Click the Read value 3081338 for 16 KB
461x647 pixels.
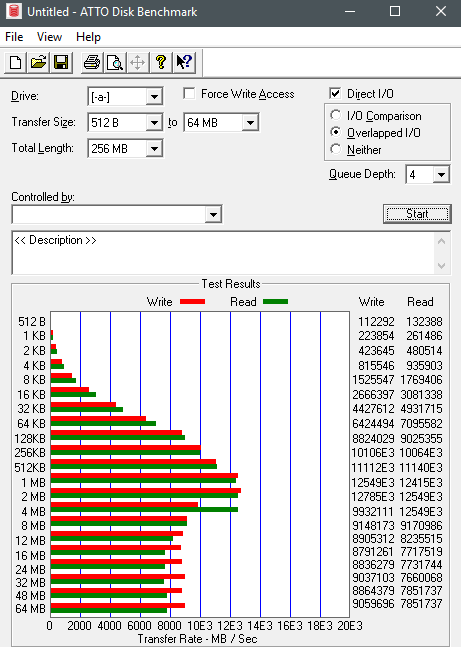pos(421,394)
